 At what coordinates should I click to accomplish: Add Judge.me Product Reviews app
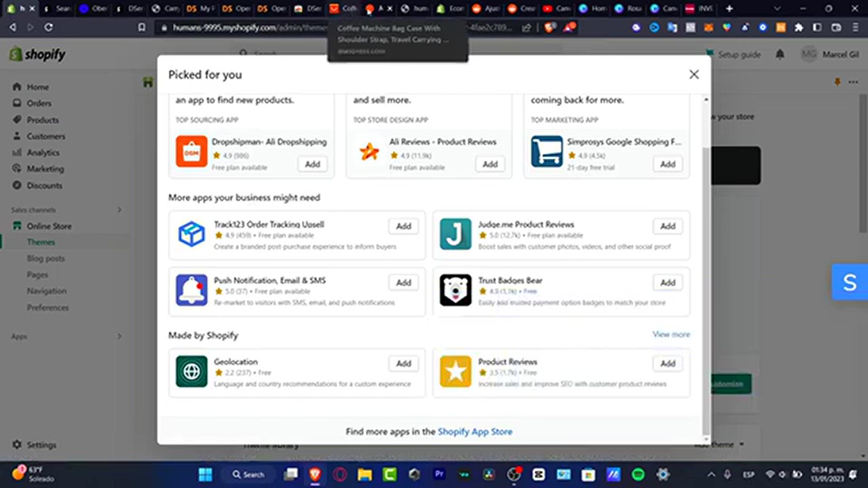click(668, 226)
